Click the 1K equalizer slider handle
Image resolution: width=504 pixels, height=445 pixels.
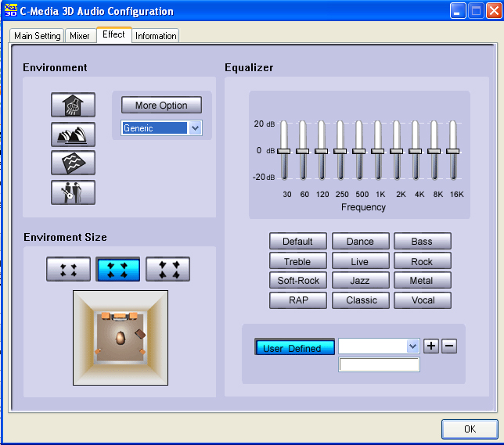[x=378, y=151]
